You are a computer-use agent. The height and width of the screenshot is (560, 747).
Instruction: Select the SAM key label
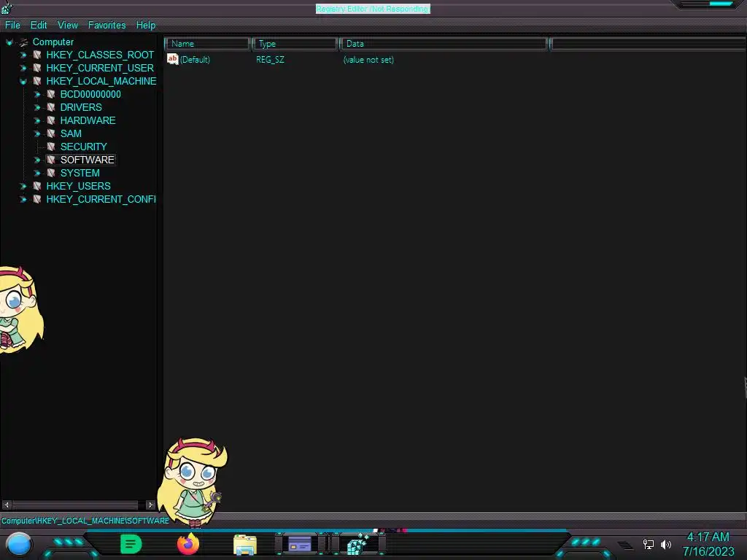tap(71, 133)
